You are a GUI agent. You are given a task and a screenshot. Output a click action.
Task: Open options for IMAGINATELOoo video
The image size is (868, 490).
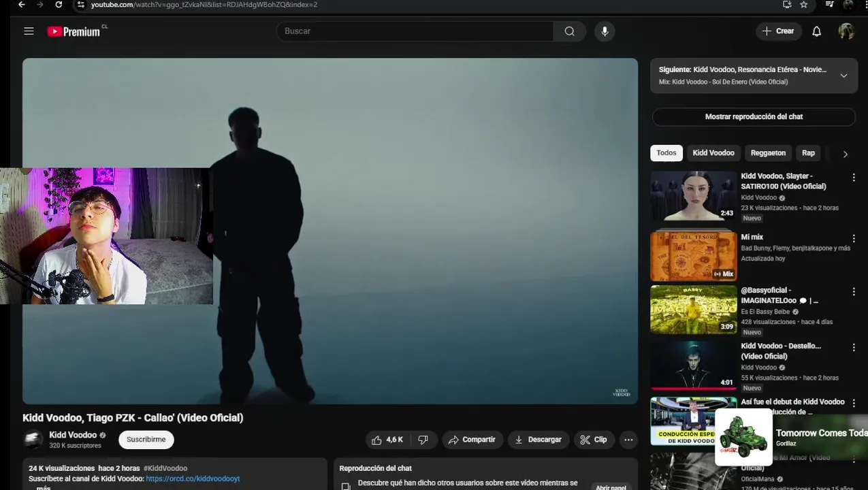point(854,292)
